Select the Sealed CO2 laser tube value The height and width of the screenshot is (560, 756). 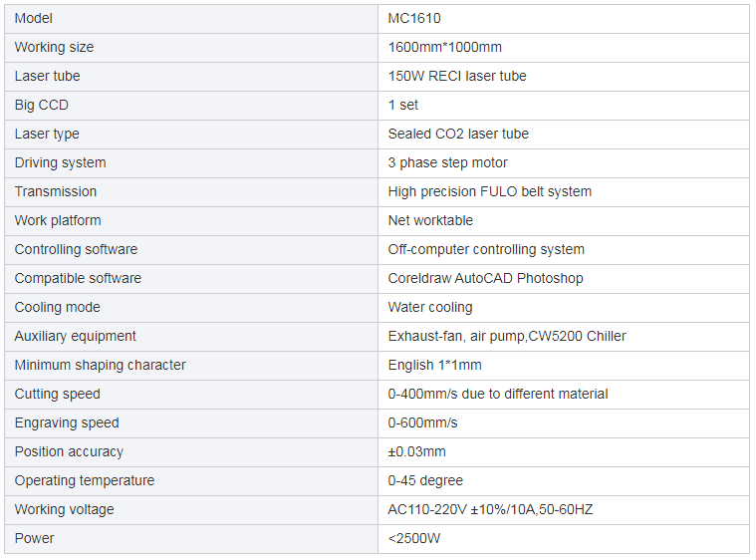[458, 134]
